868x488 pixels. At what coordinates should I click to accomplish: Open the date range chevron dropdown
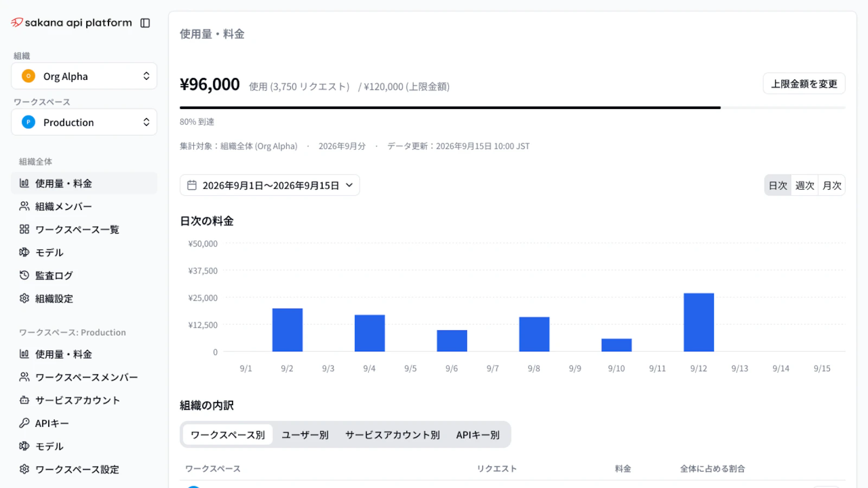[349, 185]
